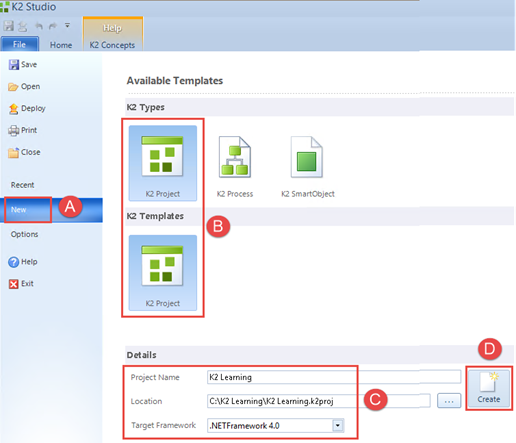
Task: Click the K2 Studio app icon in title bar
Action: (5, 7)
